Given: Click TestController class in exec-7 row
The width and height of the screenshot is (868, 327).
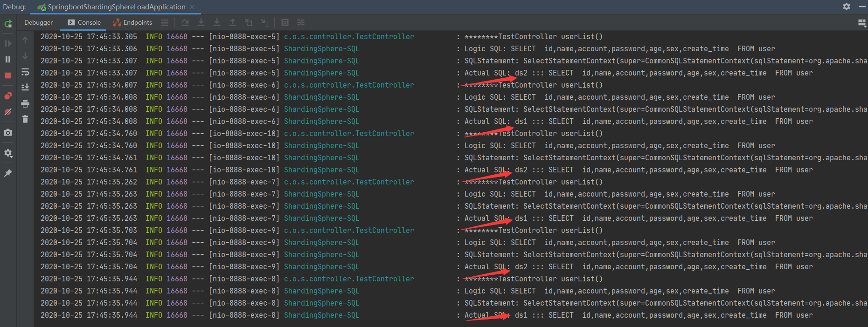Looking at the screenshot, I should 349,182.
